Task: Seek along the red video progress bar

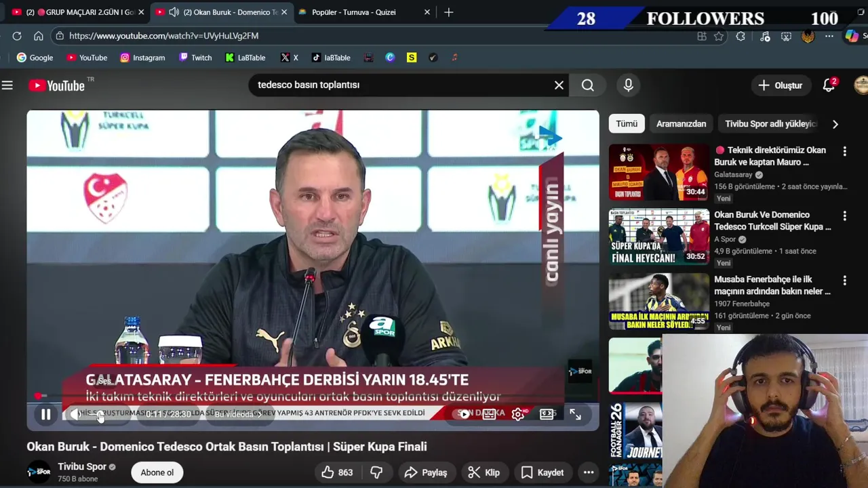Action: click(x=313, y=395)
